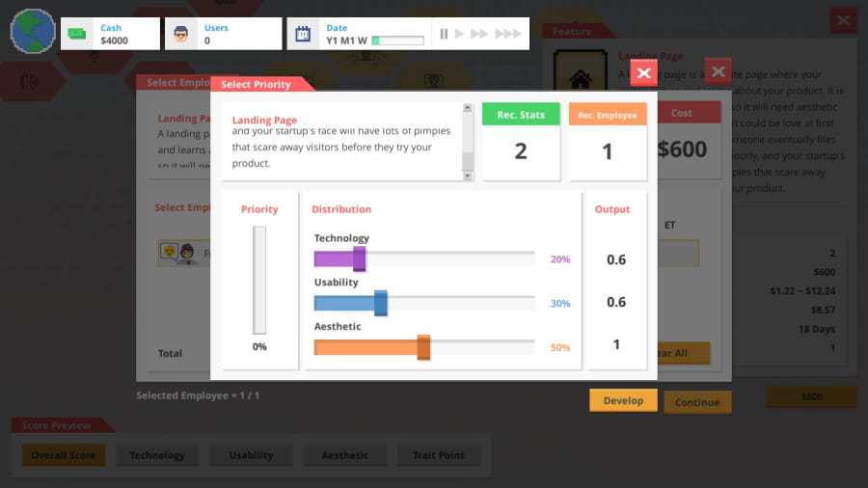Pause the game time
Viewport: 868px width, 488px height.
click(444, 34)
